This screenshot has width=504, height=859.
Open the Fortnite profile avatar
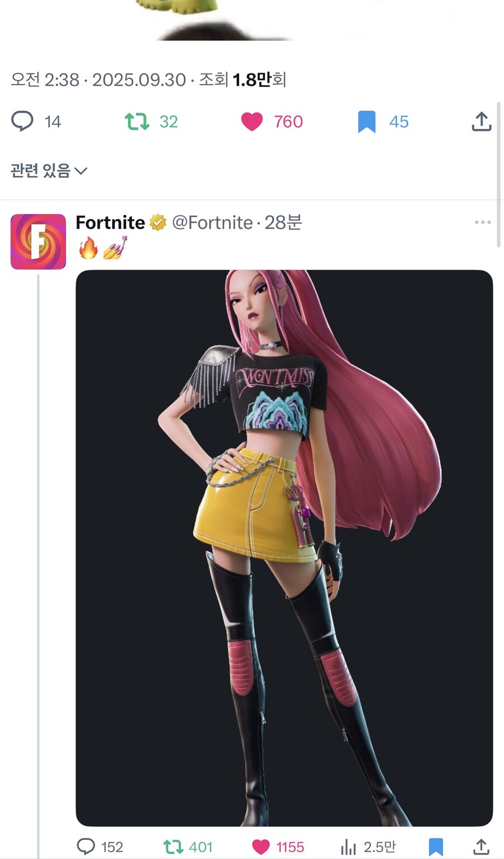[x=38, y=241]
